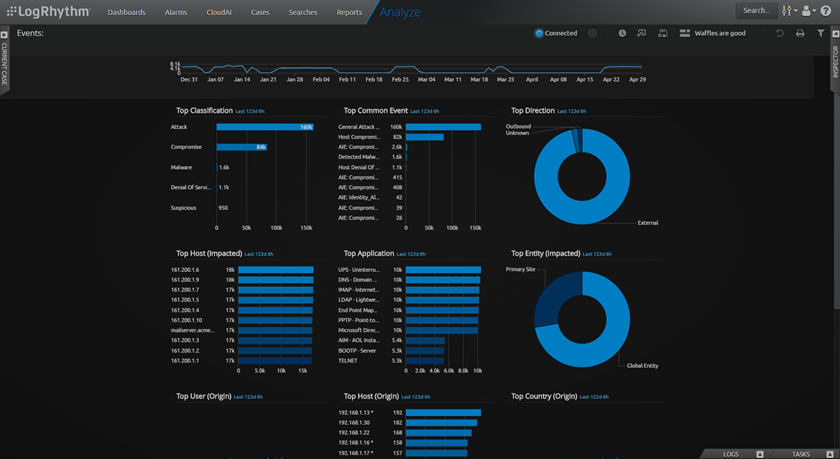The height and width of the screenshot is (459, 840).
Task: Click the pause live data icon
Action: pyautogui.click(x=593, y=33)
